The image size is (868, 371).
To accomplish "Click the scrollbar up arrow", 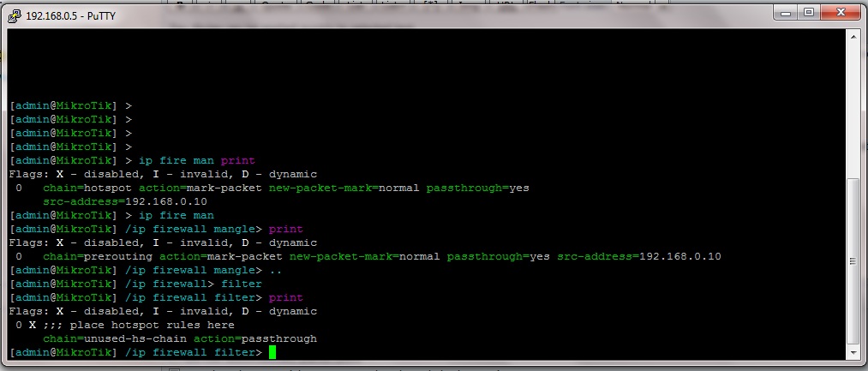I will tap(853, 36).
